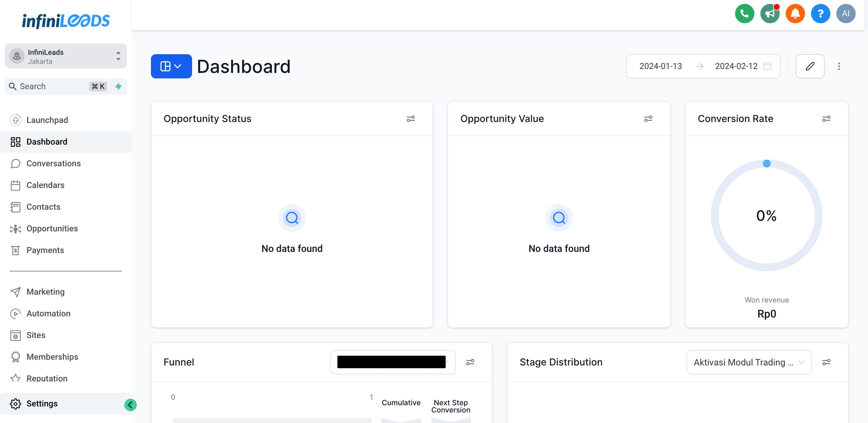Image resolution: width=868 pixels, height=423 pixels.
Task: Open the blue dashboard layout dropdown
Action: point(171,66)
